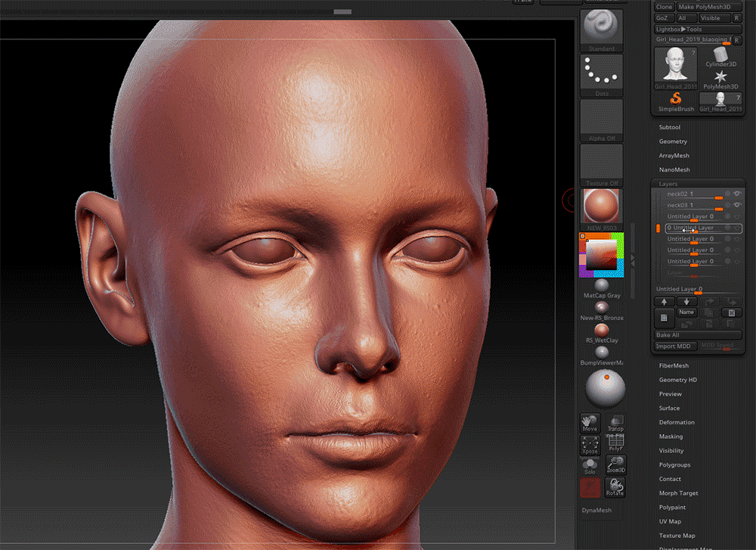Expand the Surface palette
This screenshot has width=756, height=550.
[669, 408]
